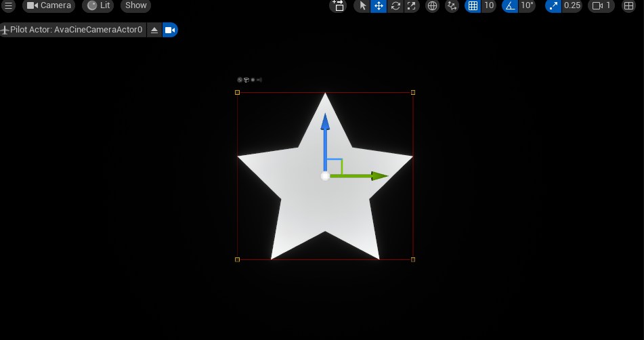Toggle grid snapping on or off

point(473,5)
